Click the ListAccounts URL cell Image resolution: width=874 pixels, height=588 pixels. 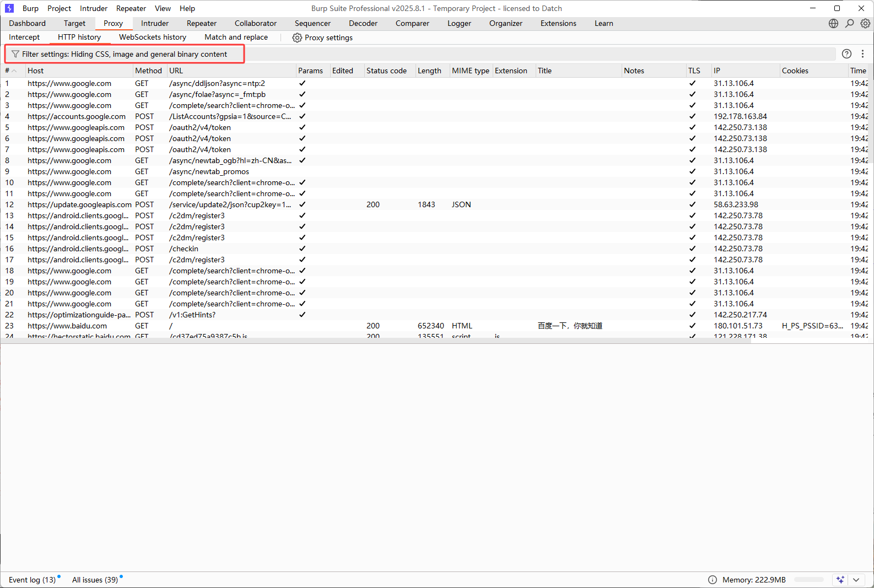(230, 116)
